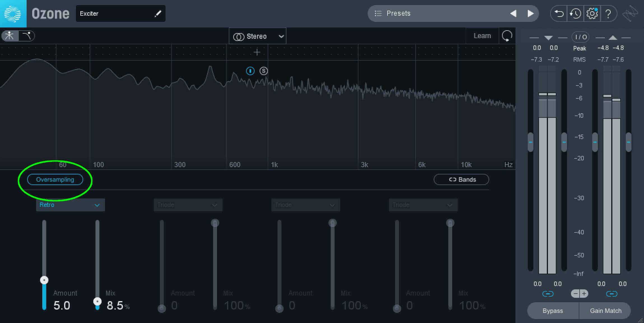Image resolution: width=644 pixels, height=323 pixels.
Task: Click band 1 Mix slider handle
Action: tap(97, 301)
